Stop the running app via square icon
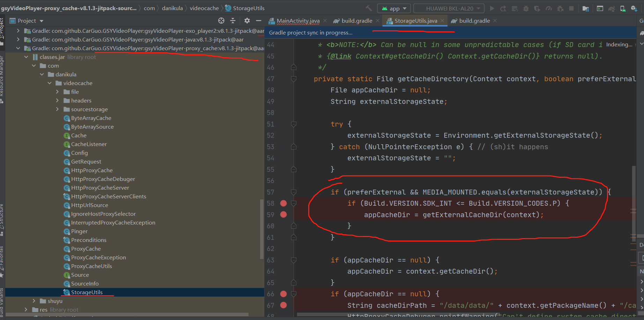644x320 pixels. 571,8
